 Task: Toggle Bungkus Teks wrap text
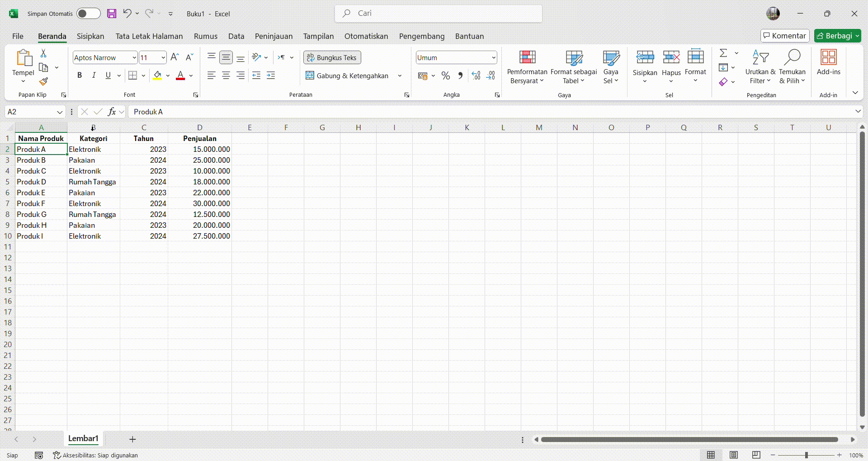[x=332, y=57]
